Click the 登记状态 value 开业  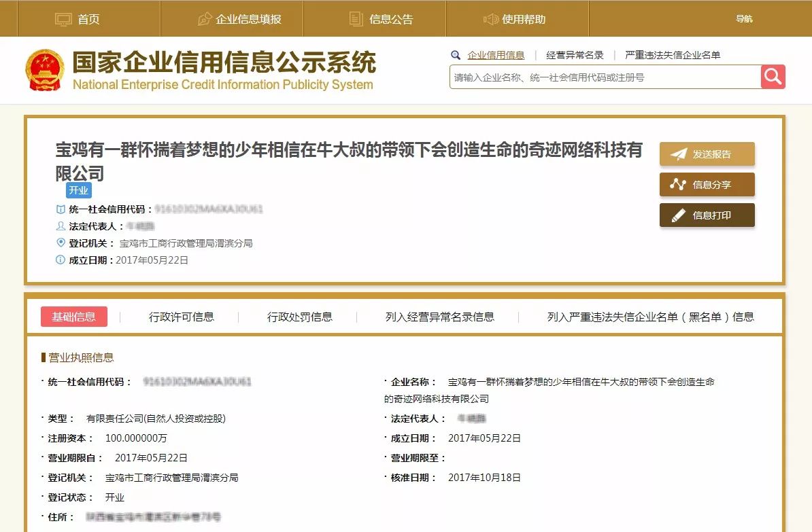pos(114,497)
